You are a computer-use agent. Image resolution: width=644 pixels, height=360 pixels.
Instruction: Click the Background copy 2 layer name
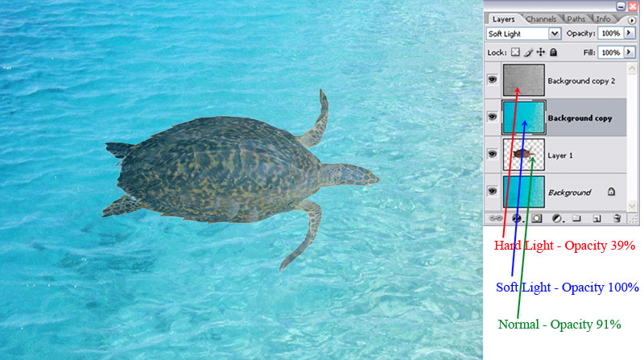[581, 81]
